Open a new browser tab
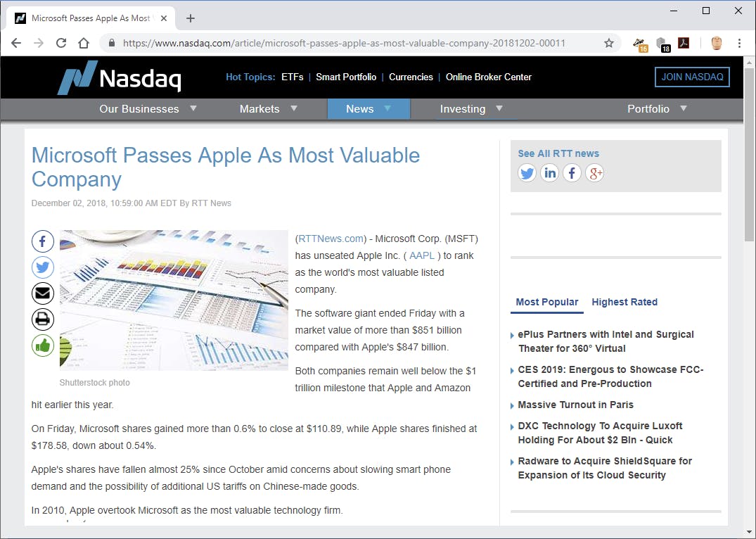Image resolution: width=756 pixels, height=539 pixels. pyautogui.click(x=191, y=18)
